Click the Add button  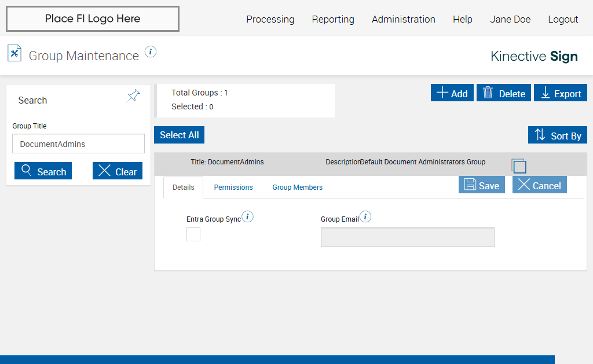452,93
